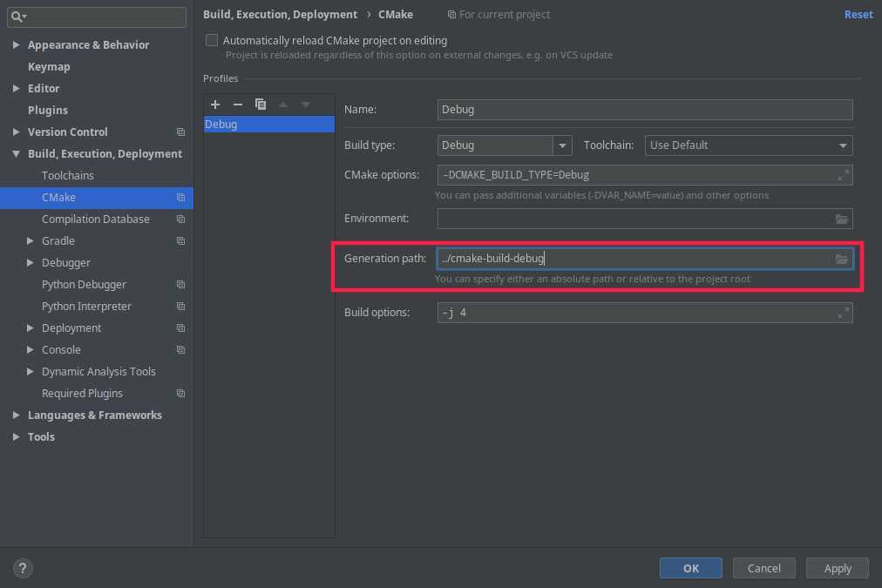The width and height of the screenshot is (882, 588).
Task: Select Compilation Database page
Action: coord(96,220)
